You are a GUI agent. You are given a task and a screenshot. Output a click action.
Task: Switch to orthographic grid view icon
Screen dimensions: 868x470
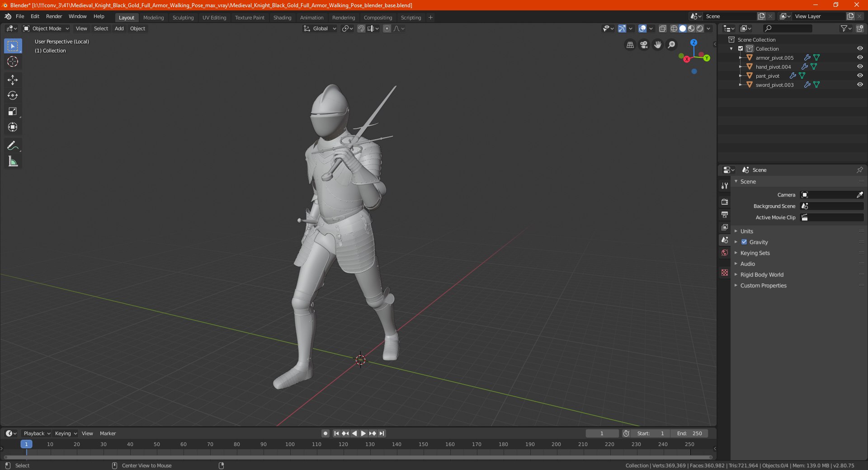click(630, 45)
